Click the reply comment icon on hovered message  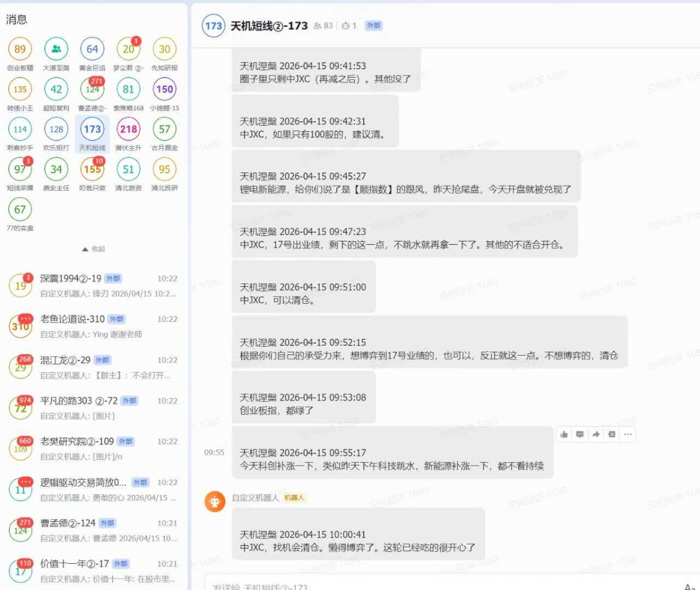[x=580, y=434]
